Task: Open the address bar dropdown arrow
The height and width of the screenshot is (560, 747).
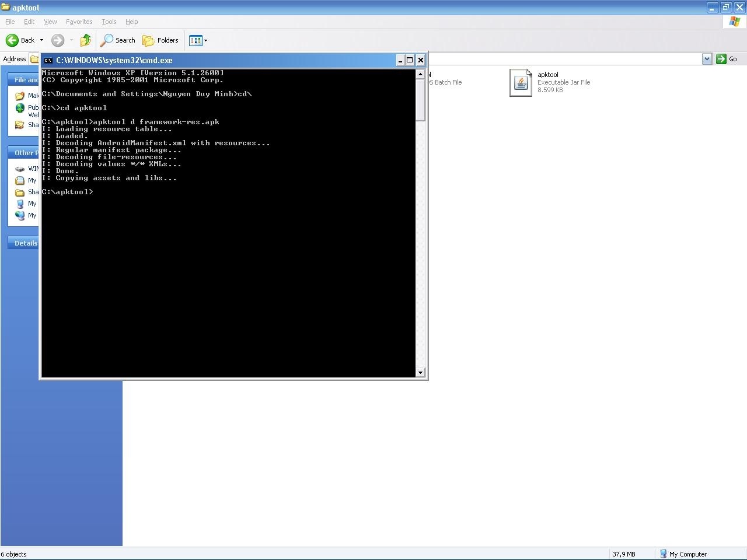Action: click(x=707, y=59)
